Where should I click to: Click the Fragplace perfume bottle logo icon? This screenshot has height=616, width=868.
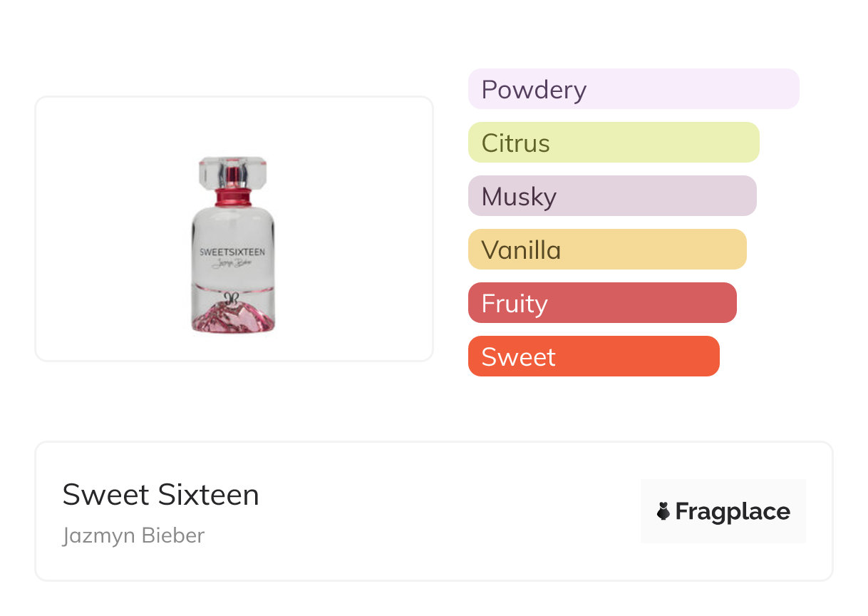pos(663,511)
